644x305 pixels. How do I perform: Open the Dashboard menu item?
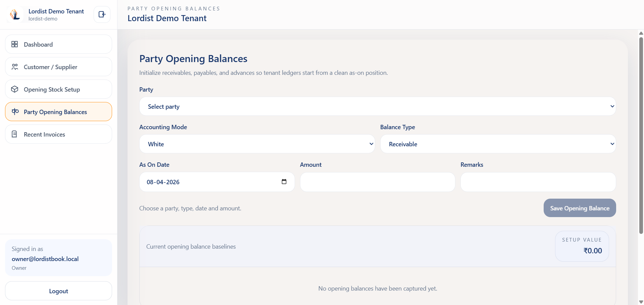(58, 44)
